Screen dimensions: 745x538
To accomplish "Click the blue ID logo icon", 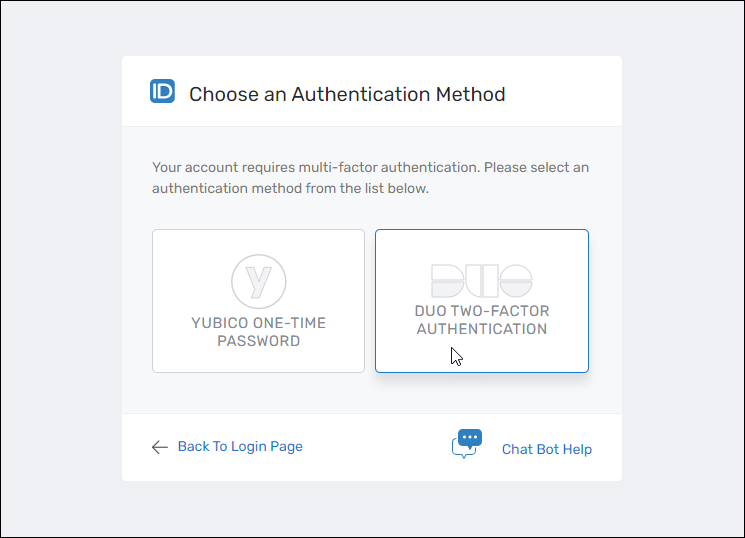I will pos(162,91).
